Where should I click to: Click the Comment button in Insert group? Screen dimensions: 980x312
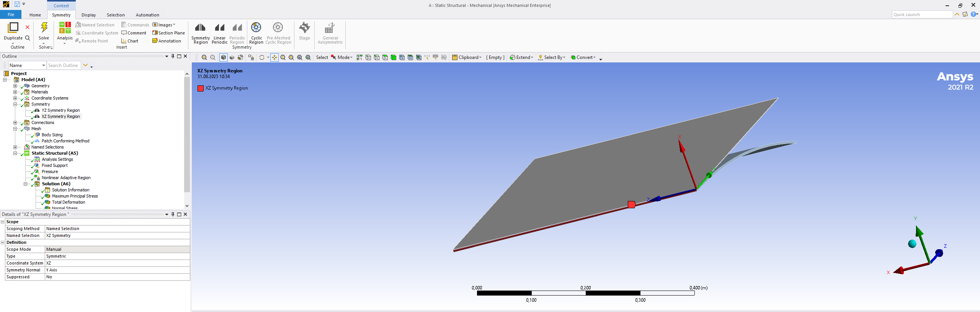click(x=134, y=33)
